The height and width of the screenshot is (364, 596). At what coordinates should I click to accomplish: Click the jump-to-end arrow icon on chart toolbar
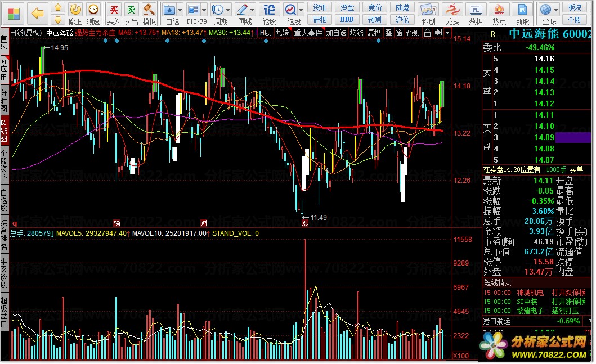pos(438,33)
